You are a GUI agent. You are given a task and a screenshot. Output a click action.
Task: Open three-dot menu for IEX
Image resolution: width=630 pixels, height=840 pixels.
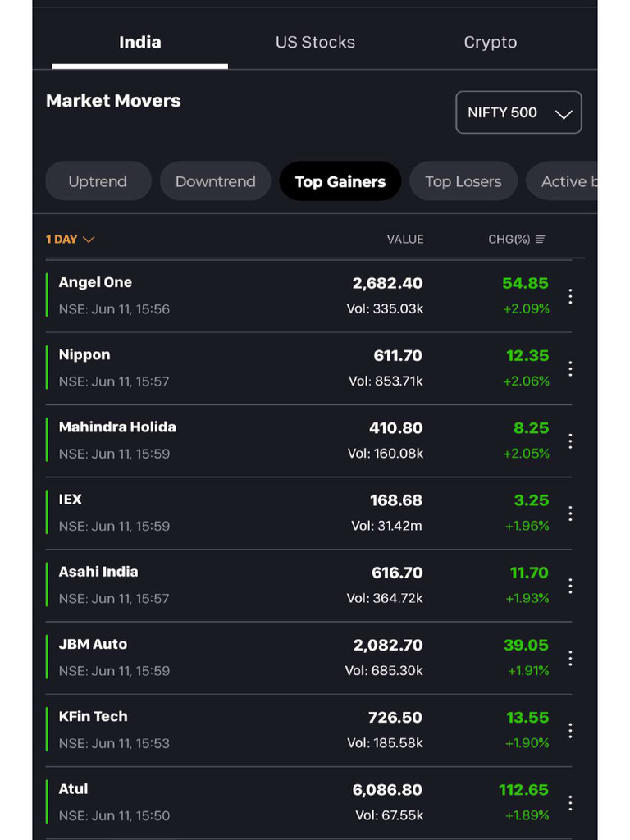click(x=570, y=514)
